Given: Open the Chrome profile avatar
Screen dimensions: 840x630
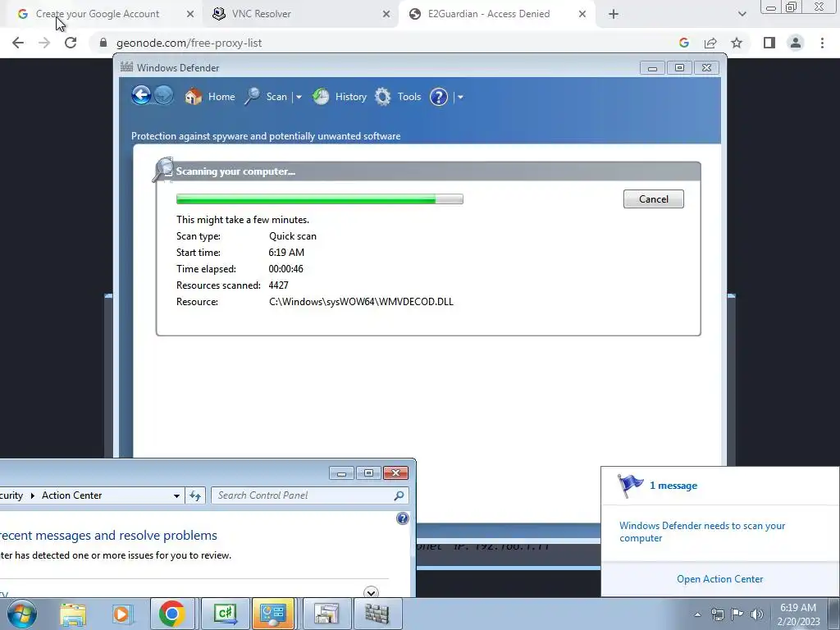Looking at the screenshot, I should 796,43.
